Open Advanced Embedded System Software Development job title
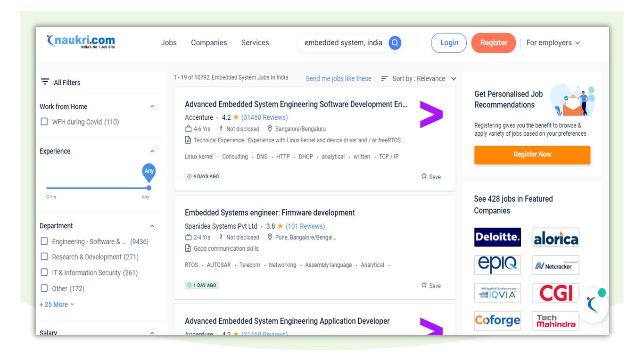Viewport: 644px width, 362px height. (296, 104)
